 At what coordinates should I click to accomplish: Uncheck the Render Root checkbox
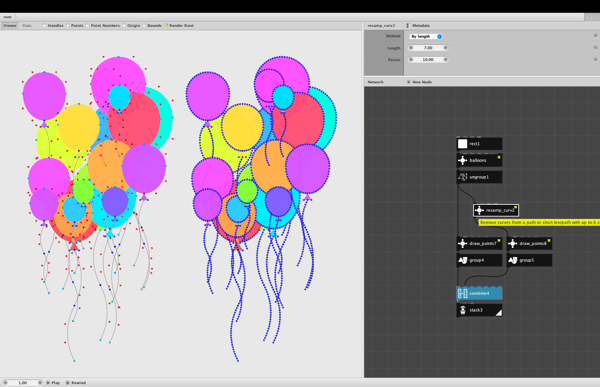click(166, 26)
